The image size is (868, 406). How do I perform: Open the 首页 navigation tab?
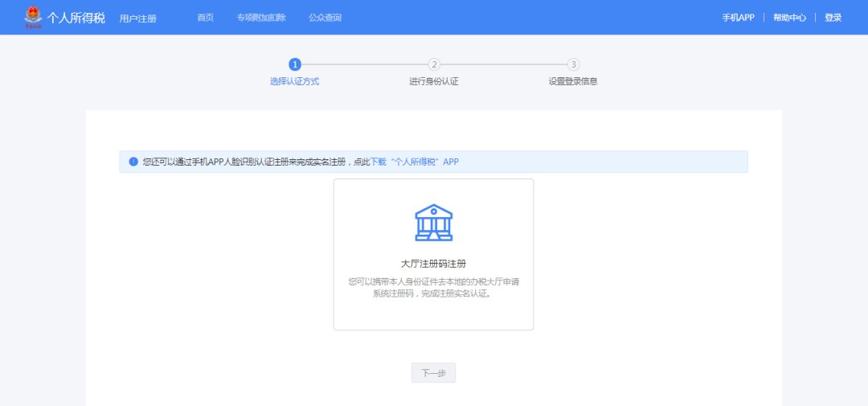206,18
